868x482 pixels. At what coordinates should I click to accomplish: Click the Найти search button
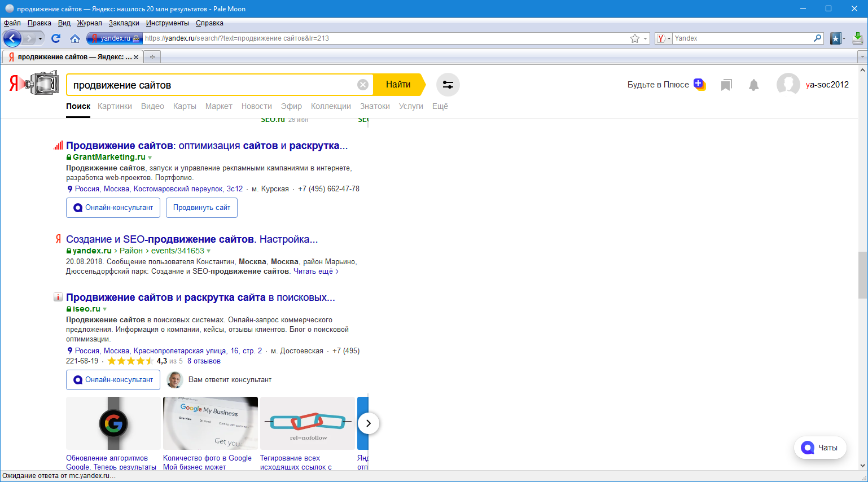pos(398,85)
